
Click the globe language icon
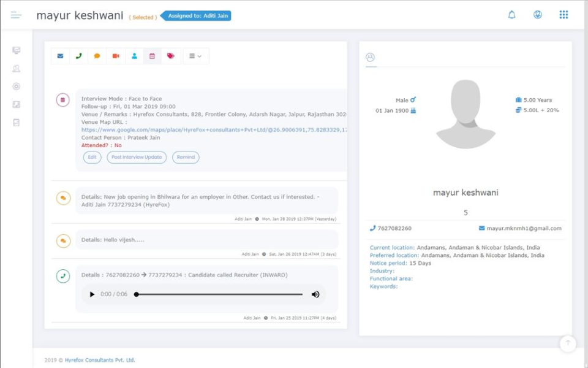click(537, 14)
